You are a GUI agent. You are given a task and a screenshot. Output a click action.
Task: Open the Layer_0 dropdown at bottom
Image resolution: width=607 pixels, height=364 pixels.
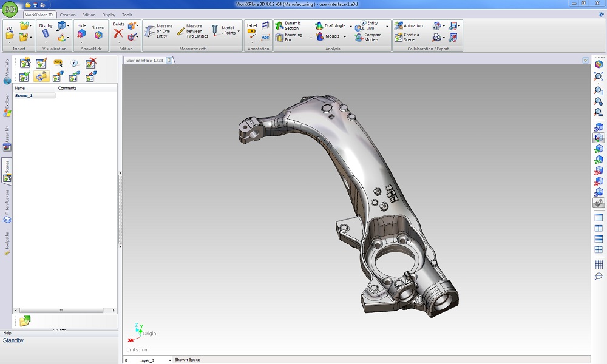click(x=169, y=360)
